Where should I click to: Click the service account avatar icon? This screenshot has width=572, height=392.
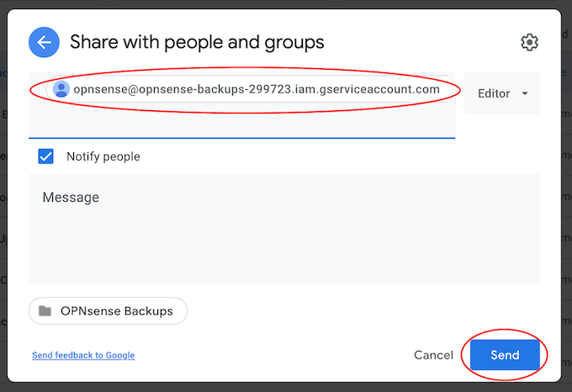(61, 89)
